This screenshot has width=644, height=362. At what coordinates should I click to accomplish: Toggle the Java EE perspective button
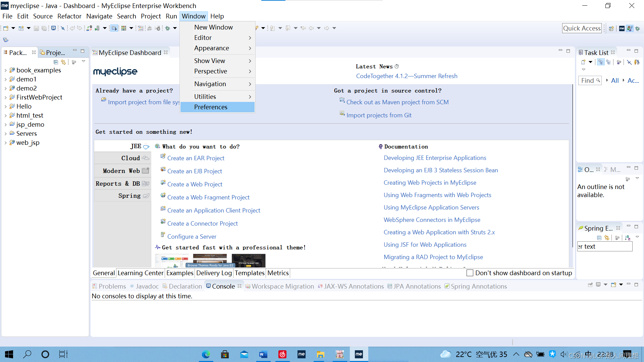[630, 28]
